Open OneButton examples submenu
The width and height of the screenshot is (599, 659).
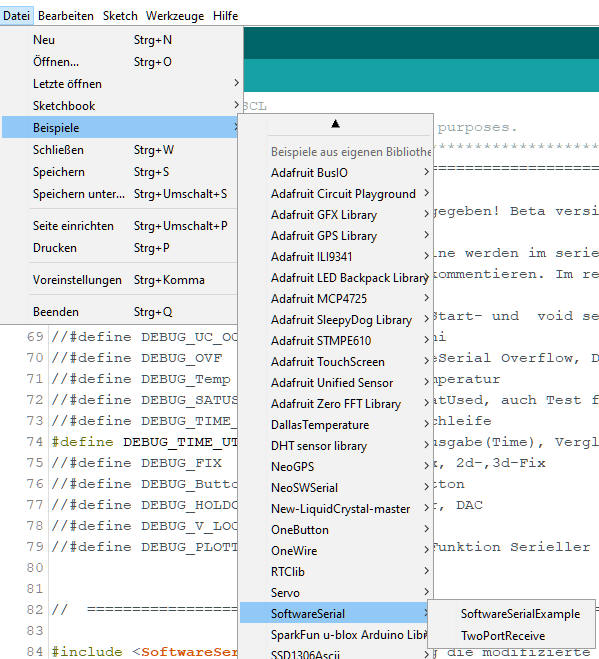point(336,530)
